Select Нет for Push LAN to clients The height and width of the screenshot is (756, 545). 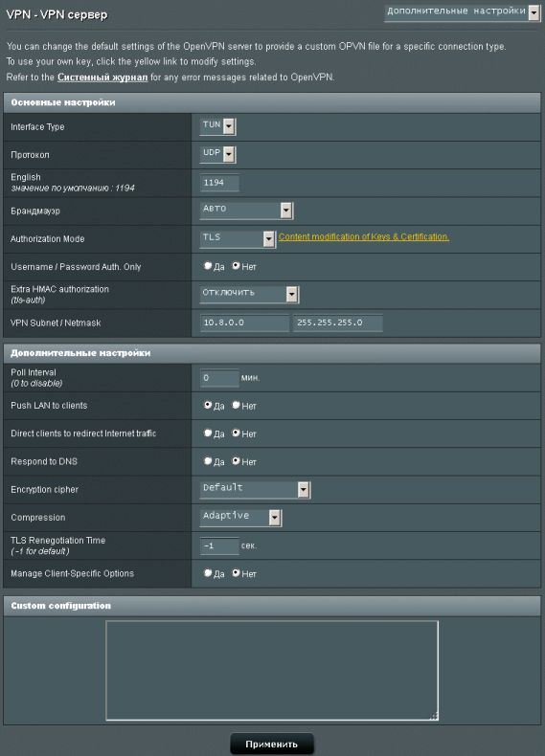(236, 405)
